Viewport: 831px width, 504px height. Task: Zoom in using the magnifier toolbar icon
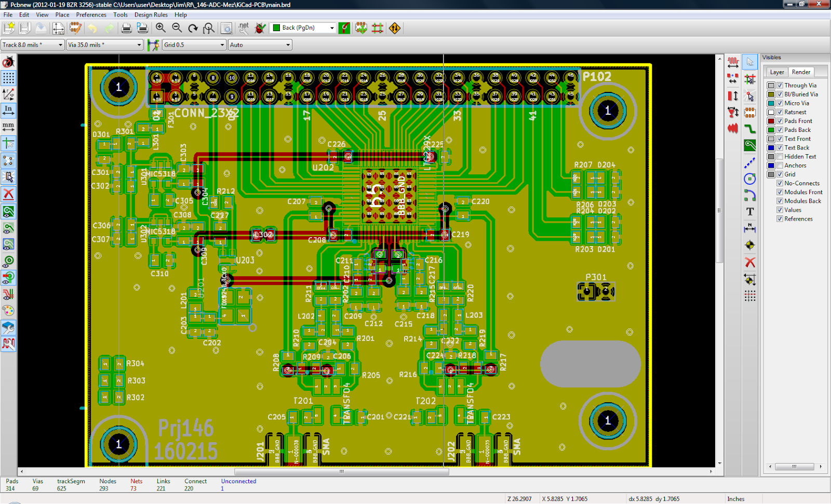pos(161,28)
